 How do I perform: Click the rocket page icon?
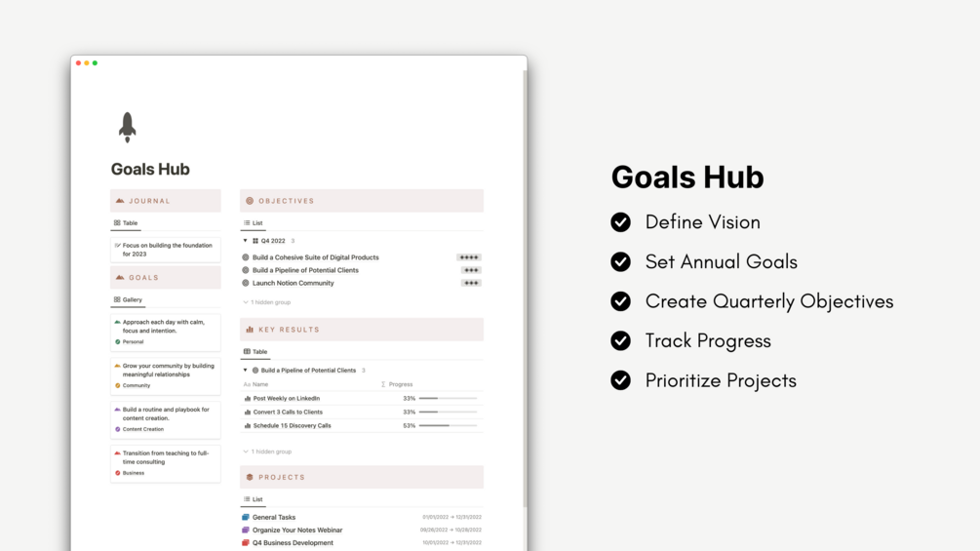click(x=127, y=127)
